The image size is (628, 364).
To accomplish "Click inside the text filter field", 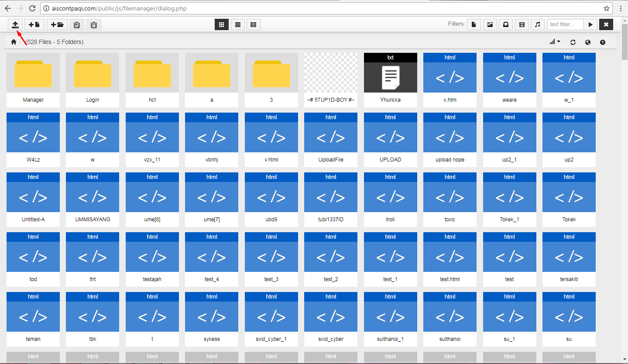I will (x=565, y=24).
